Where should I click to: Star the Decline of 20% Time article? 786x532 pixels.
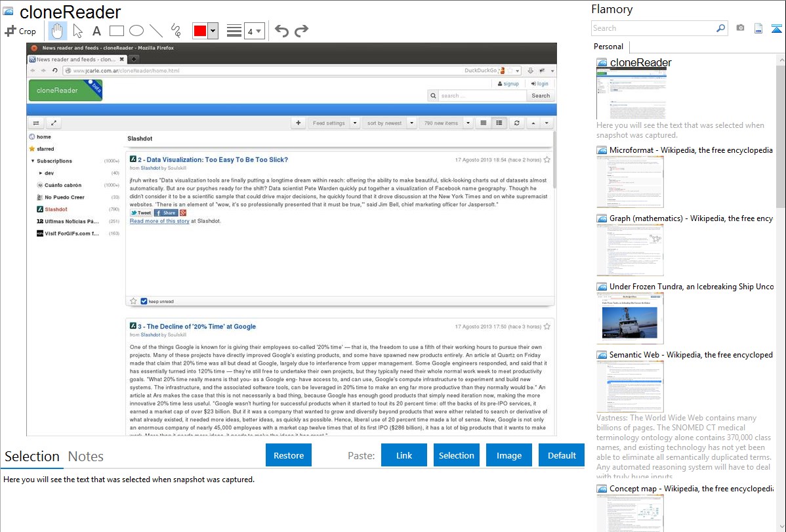pyautogui.click(x=547, y=327)
